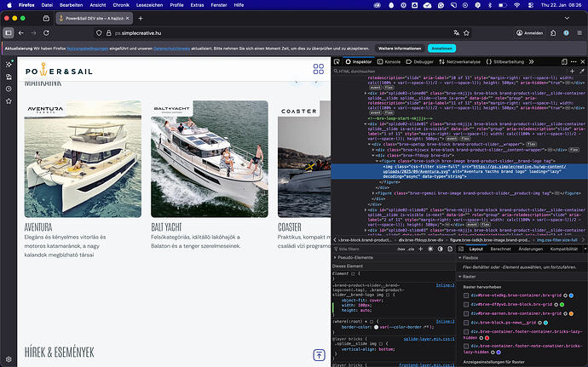Switch to the Konsole tab

(x=389, y=61)
